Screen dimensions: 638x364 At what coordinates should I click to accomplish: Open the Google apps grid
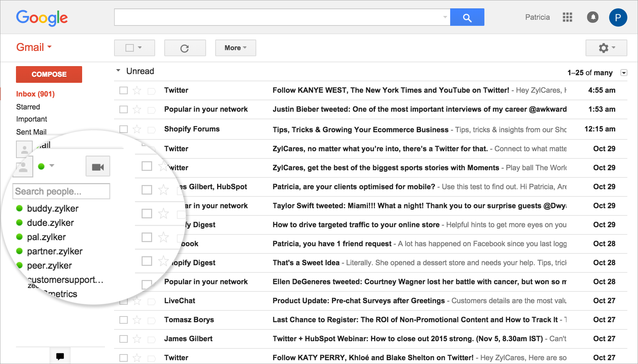click(x=567, y=17)
